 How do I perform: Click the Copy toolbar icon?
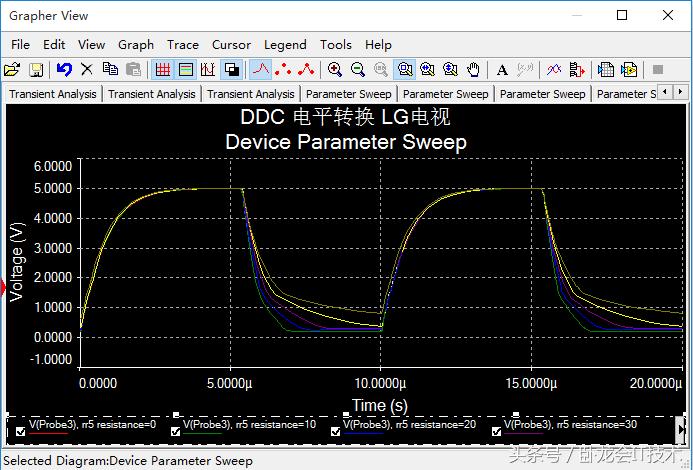coord(110,69)
